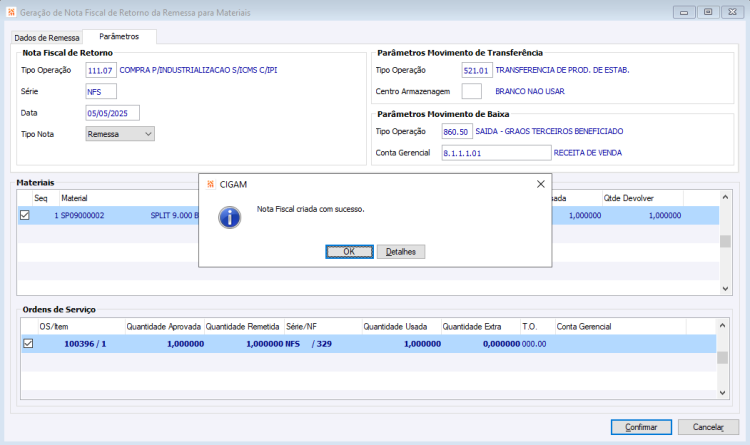Click RECEITA DE VENDA description

[x=587, y=153]
